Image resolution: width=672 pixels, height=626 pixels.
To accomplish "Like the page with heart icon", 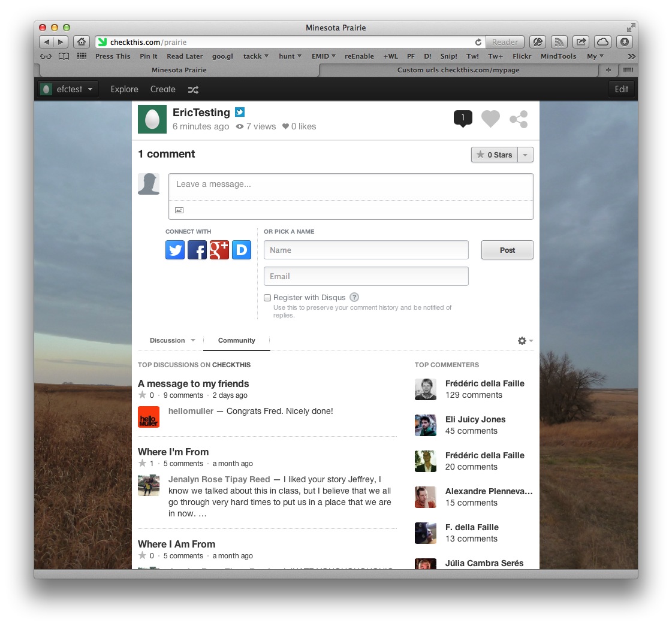I will tap(490, 119).
